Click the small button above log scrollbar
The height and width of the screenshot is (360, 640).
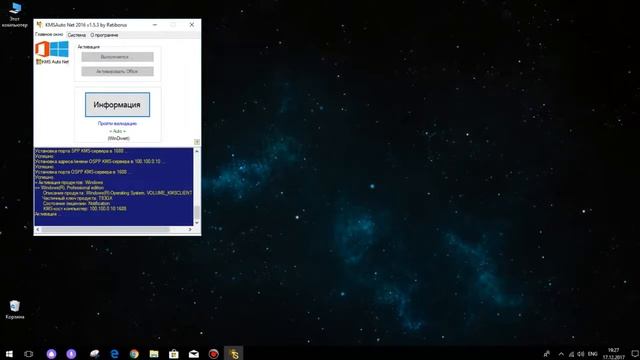[197, 142]
